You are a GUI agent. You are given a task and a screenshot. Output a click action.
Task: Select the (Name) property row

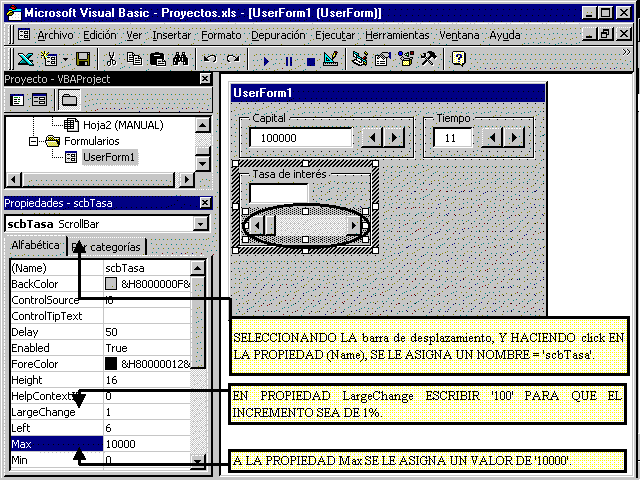(100, 268)
